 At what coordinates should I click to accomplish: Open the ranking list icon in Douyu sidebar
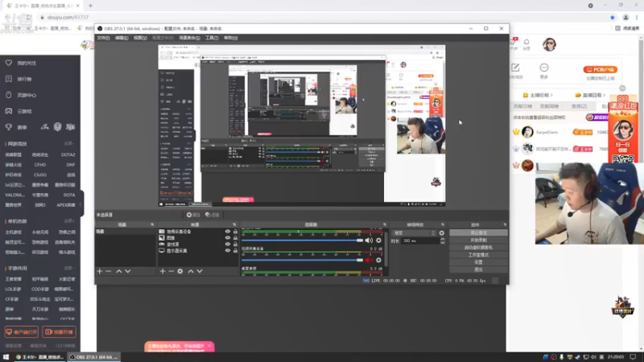[x=9, y=79]
